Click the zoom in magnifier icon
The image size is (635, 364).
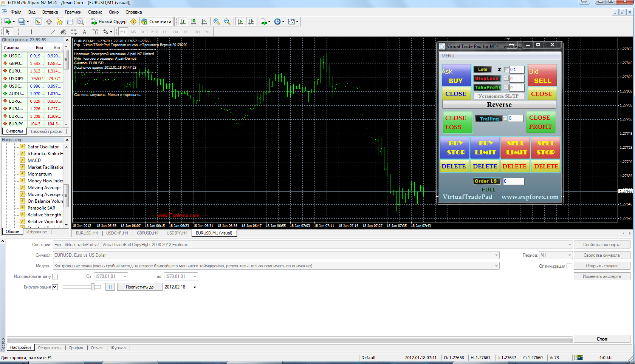click(x=216, y=22)
